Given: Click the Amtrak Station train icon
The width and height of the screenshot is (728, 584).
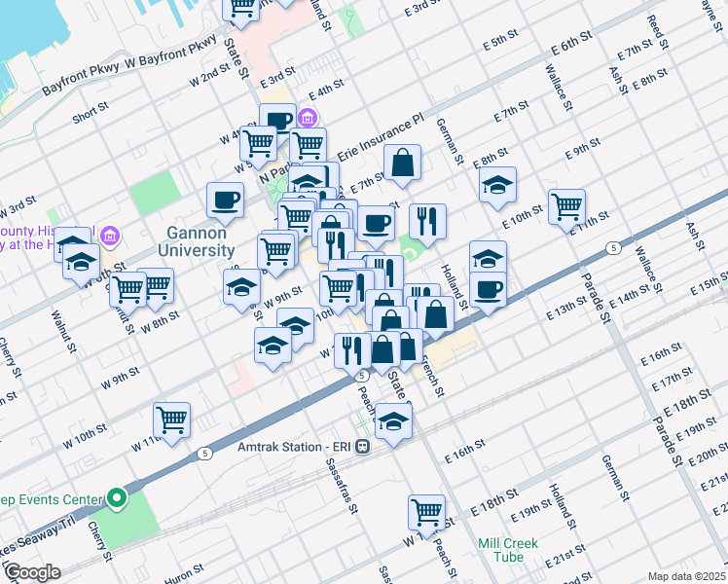Looking at the screenshot, I should coord(363,447).
